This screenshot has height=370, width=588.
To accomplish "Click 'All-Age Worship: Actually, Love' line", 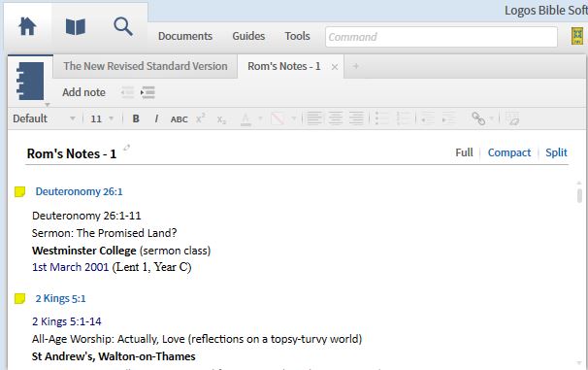I will [197, 339].
